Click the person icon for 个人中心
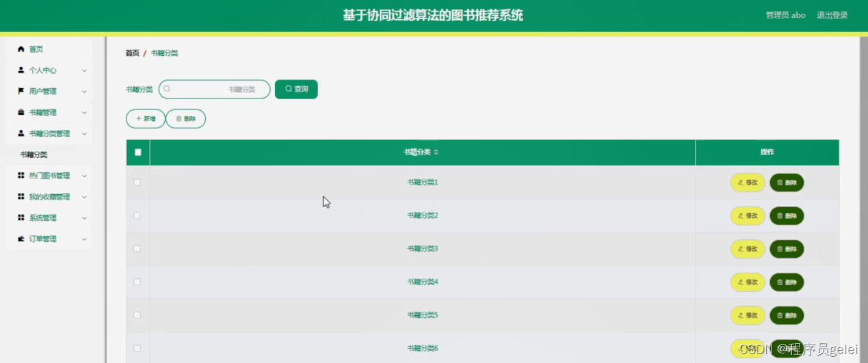Image resolution: width=868 pixels, height=363 pixels. pos(21,70)
